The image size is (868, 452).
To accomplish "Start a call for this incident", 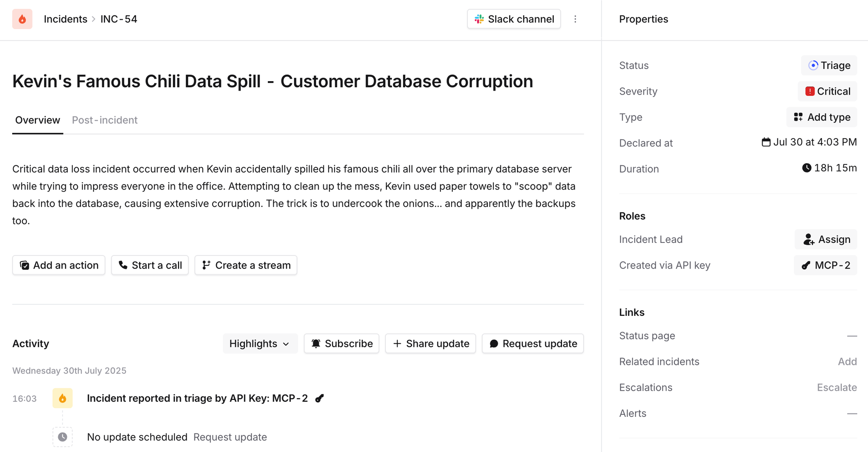I will [150, 265].
